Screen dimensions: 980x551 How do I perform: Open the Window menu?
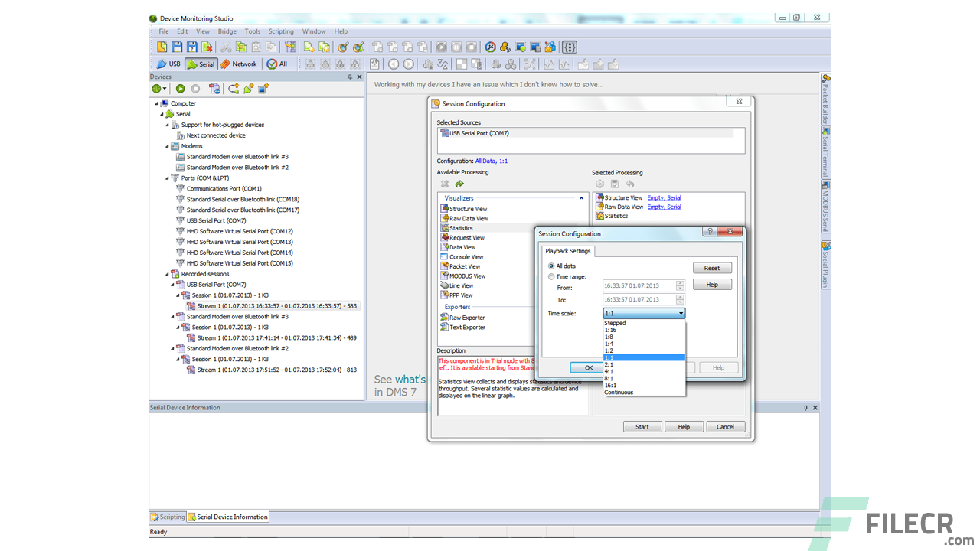pos(314,31)
